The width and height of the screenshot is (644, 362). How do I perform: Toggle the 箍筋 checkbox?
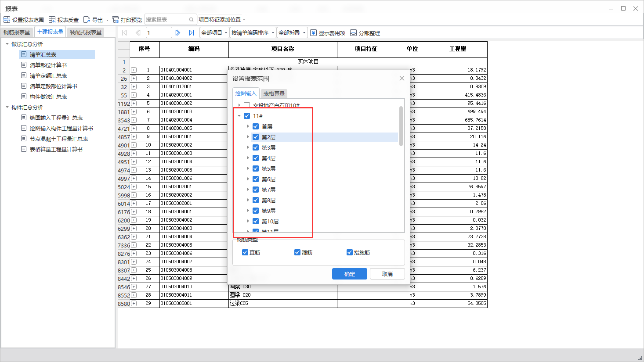tap(297, 252)
